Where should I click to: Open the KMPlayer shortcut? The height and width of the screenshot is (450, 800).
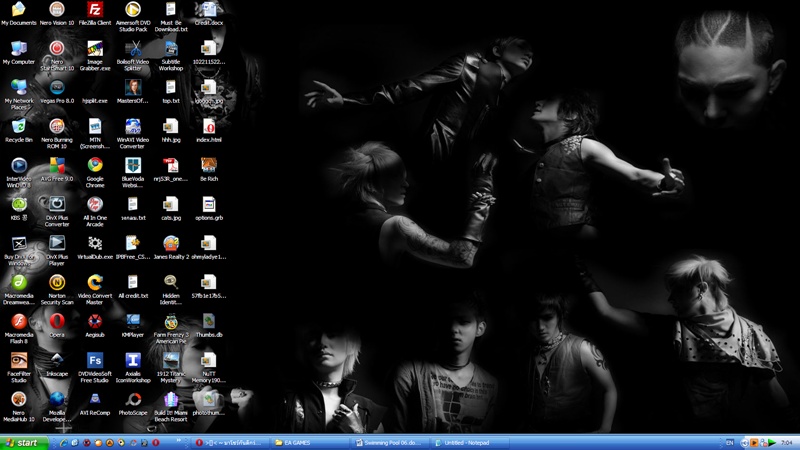click(x=133, y=326)
